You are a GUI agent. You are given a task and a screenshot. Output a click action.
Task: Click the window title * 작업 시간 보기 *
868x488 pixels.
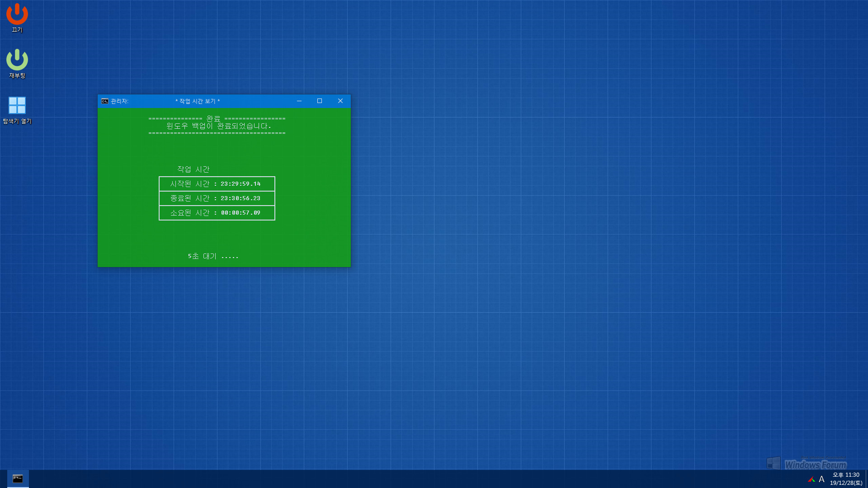point(198,101)
